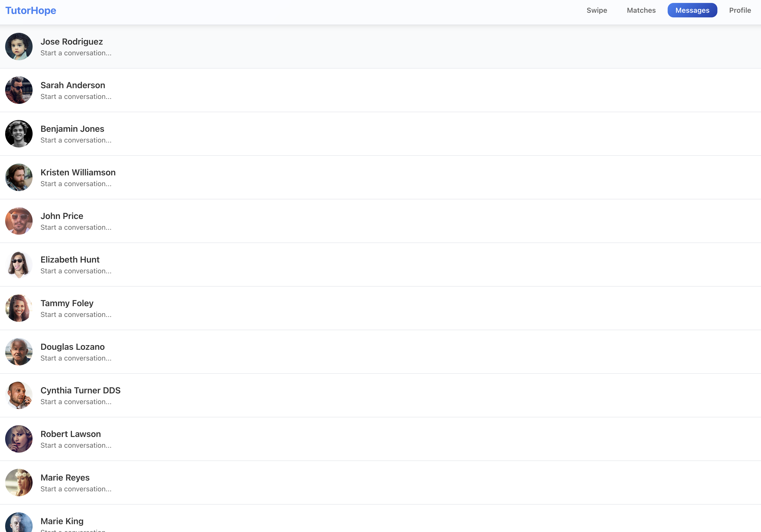This screenshot has height=532, width=761.
Task: Go to the Matches tab
Action: 641,10
